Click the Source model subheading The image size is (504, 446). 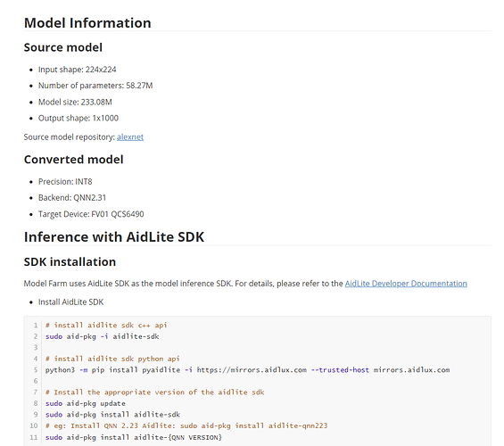(x=63, y=47)
